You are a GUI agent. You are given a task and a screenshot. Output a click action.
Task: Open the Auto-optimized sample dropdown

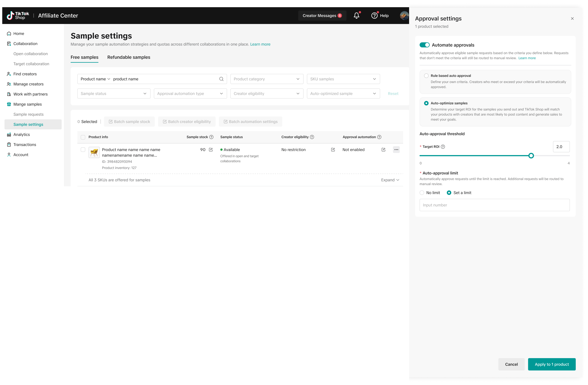pos(343,94)
